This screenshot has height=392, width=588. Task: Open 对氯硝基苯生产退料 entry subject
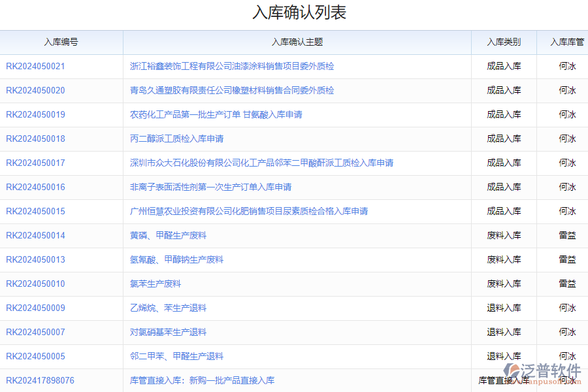tap(169, 332)
